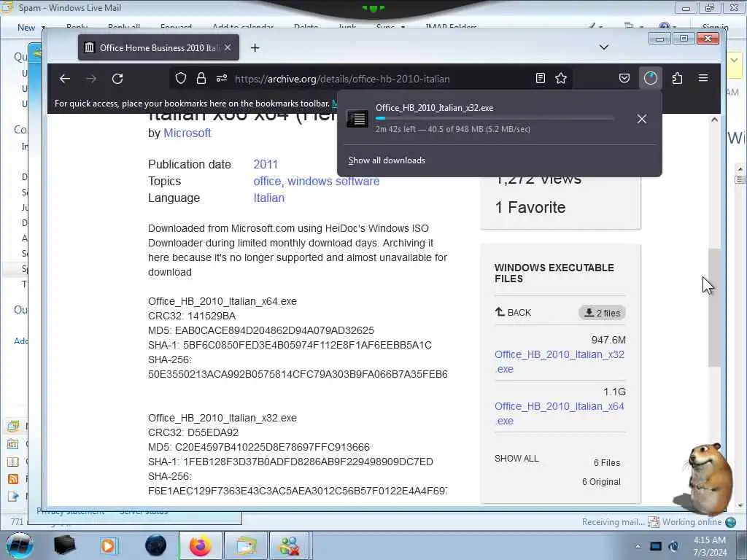Open the New menu in Windows Live Mail
The height and width of the screenshot is (560, 747).
click(x=31, y=28)
